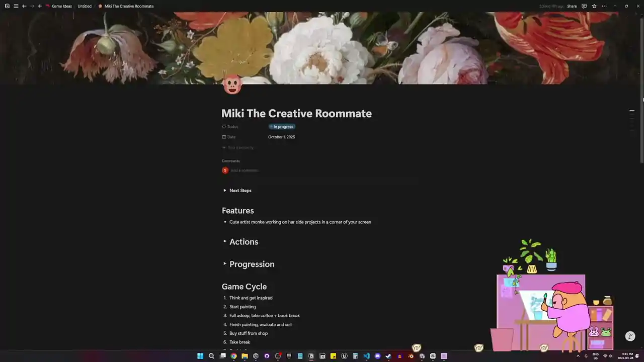Go back with the left arrow
This screenshot has height=362, width=644.
tap(24, 6)
